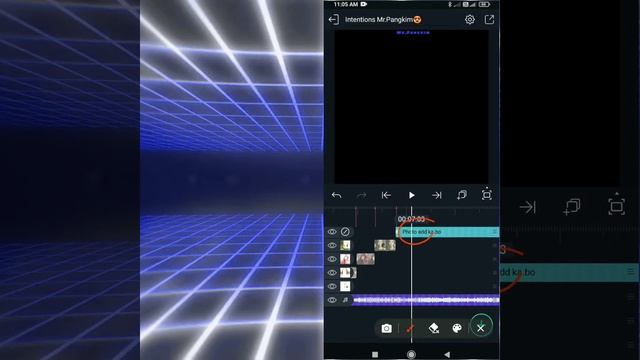Tap the timeline ruler above the tracks
This screenshot has width=640, height=360.
pos(411,211)
